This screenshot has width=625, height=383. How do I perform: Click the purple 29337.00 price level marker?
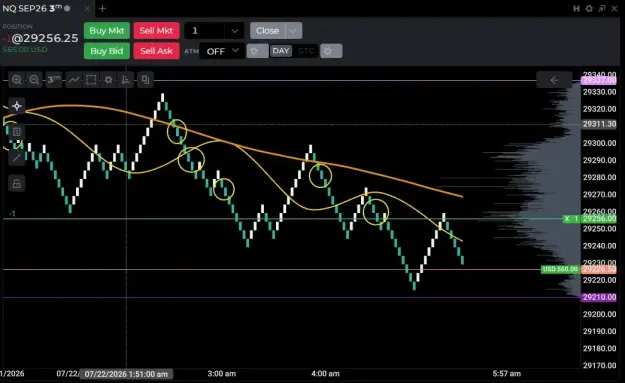pos(599,81)
